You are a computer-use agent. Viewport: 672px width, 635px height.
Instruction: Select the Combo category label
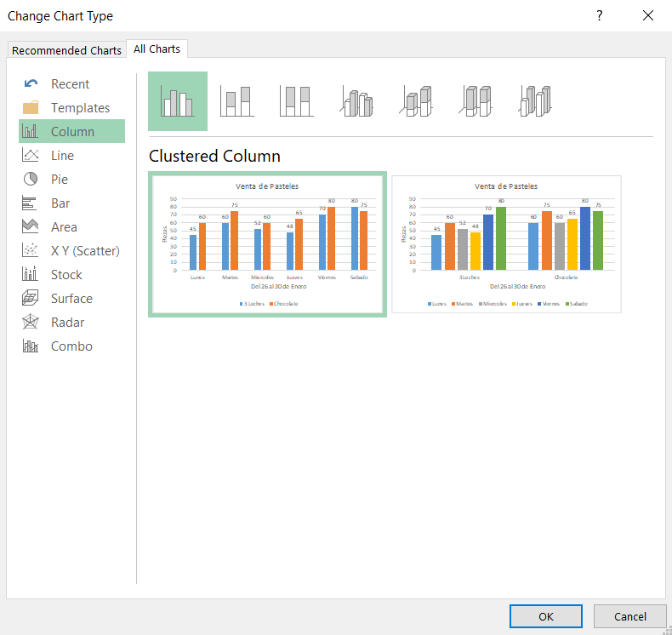coord(71,346)
